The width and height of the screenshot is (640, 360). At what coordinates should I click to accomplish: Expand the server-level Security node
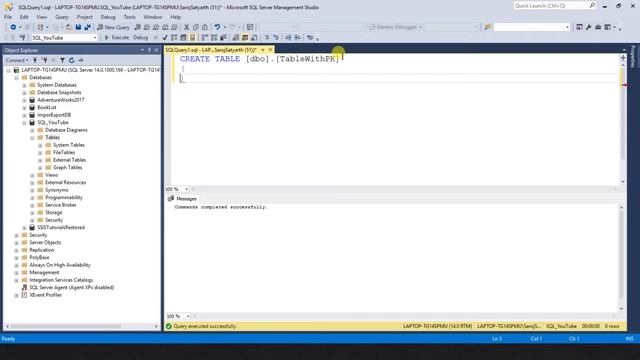click(16, 235)
